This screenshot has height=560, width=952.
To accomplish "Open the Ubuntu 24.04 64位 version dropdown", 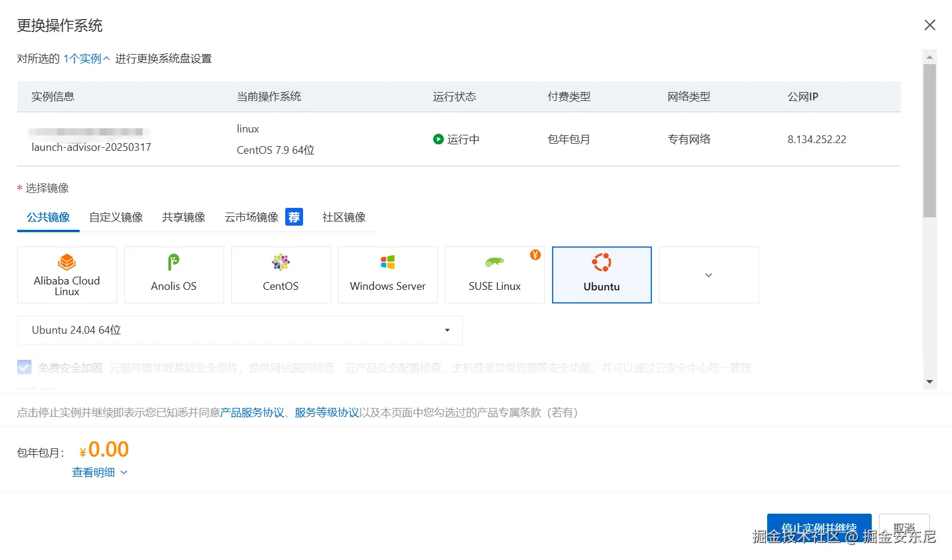I will pyautogui.click(x=240, y=330).
